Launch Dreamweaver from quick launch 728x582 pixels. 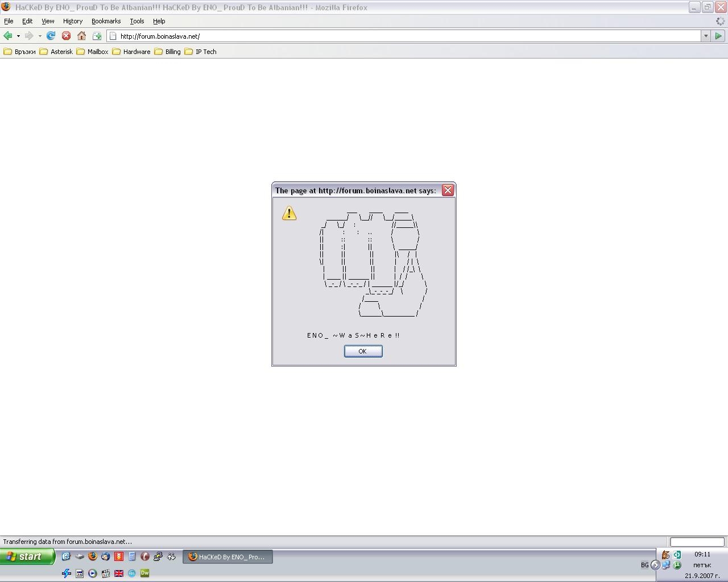[144, 573]
